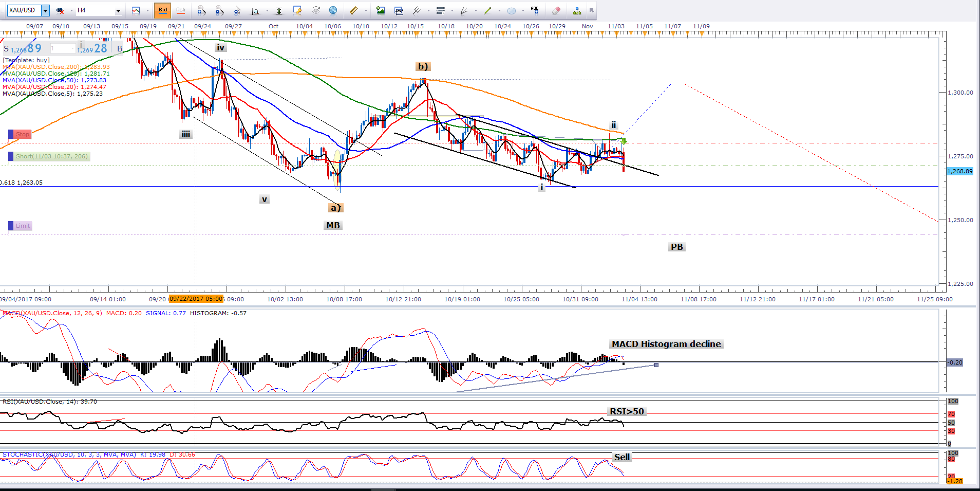The width and height of the screenshot is (980, 491).
Task: Toggle the Ask price mode button
Action: [x=181, y=10]
